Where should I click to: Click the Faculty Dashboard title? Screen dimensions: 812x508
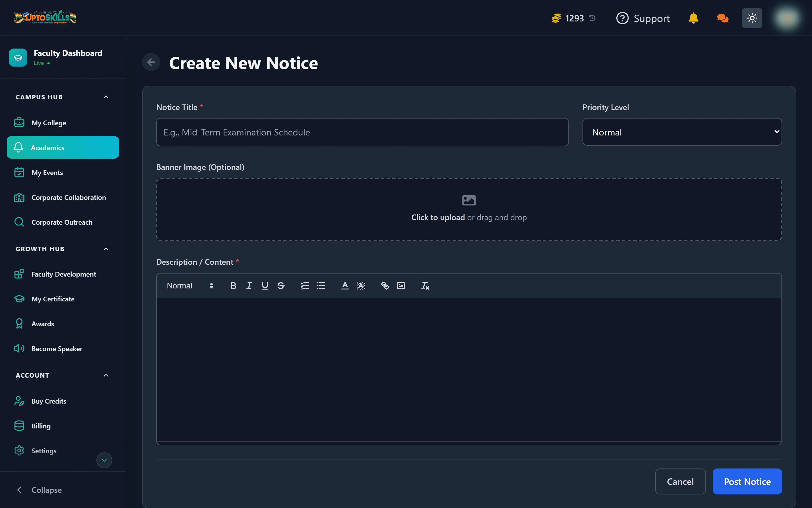[x=68, y=53]
